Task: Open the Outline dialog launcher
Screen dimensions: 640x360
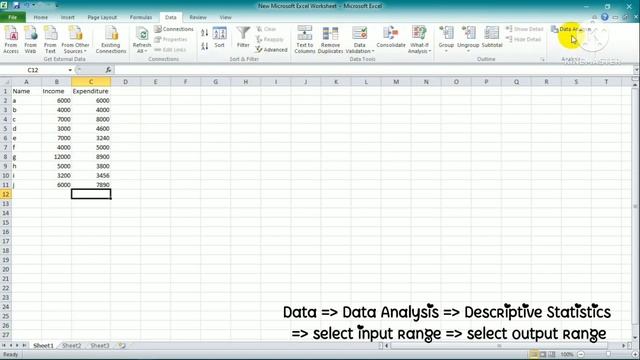Action: 542,60
